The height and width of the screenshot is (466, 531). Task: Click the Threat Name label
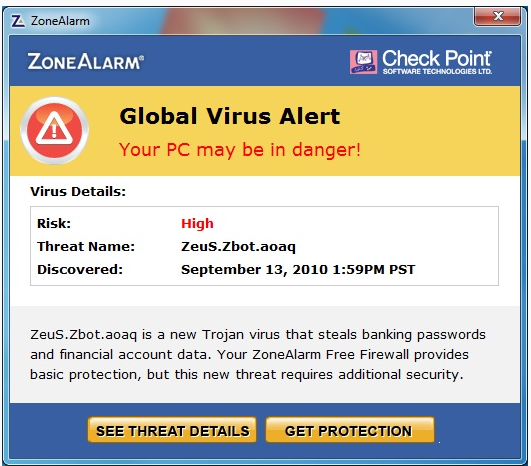[x=86, y=247]
